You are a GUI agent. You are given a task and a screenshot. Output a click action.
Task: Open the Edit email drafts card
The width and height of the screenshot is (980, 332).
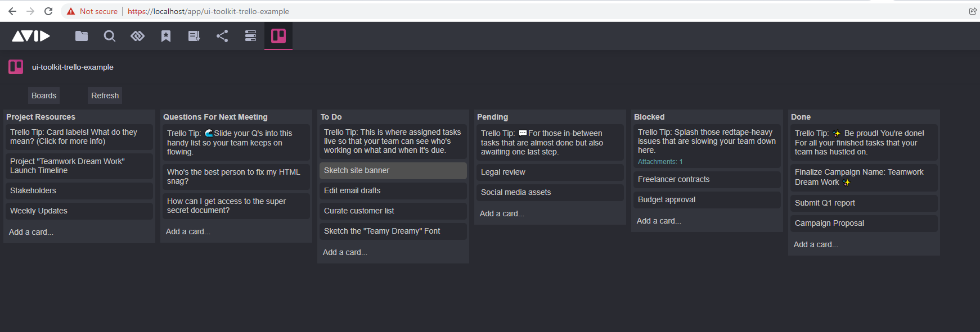tap(393, 190)
